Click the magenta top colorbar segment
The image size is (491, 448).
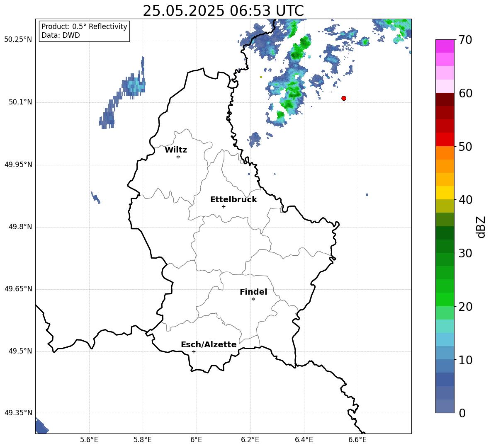(x=445, y=46)
